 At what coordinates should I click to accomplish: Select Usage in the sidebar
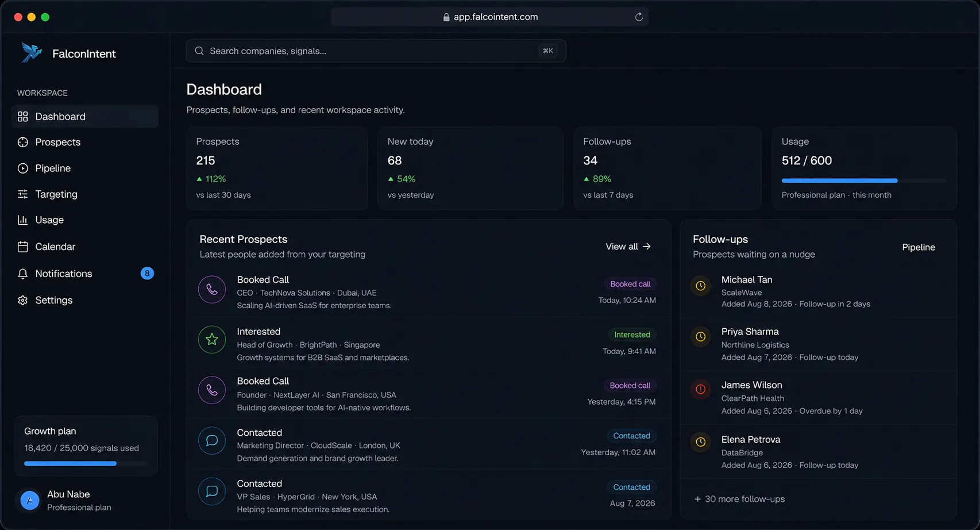pyautogui.click(x=85, y=220)
